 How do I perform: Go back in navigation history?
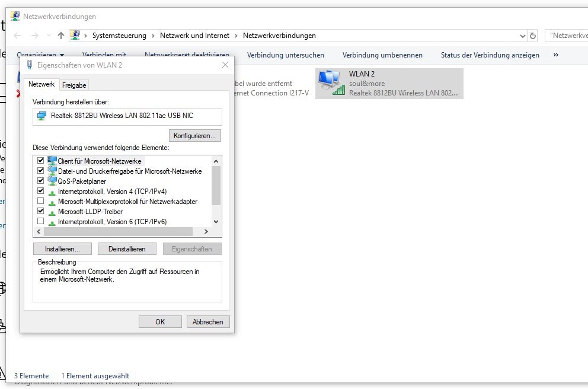click(17, 36)
